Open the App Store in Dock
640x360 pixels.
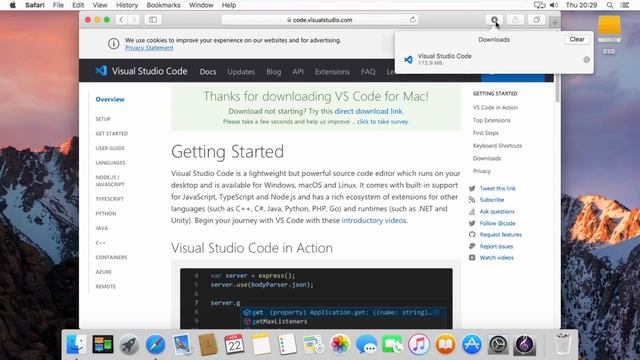pos(471,344)
